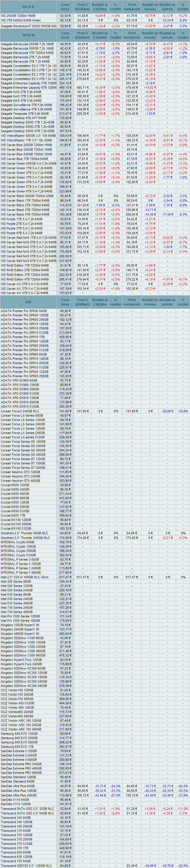Screen dimensions: 190x868
Task: Click the 223,99 € price cell
Action: 65,192
